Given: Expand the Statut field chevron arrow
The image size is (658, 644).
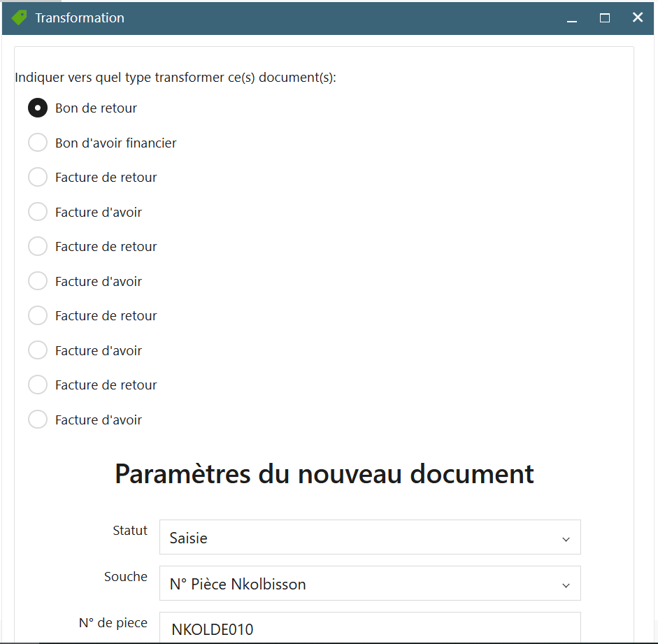Looking at the screenshot, I should 566,539.
